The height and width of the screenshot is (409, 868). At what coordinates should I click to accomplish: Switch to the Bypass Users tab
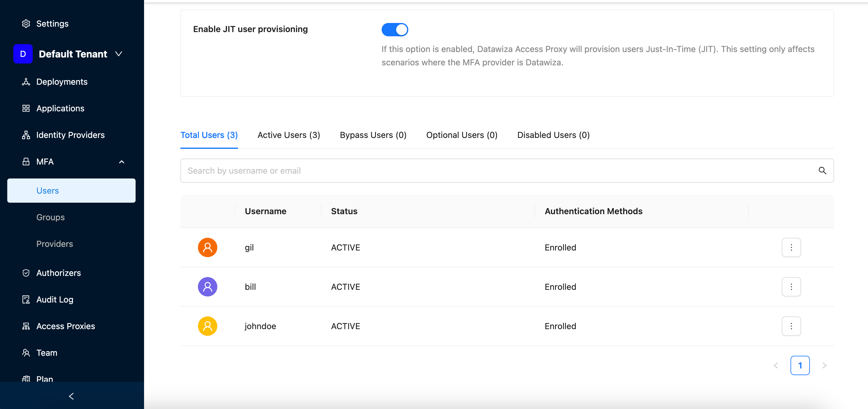pyautogui.click(x=373, y=135)
